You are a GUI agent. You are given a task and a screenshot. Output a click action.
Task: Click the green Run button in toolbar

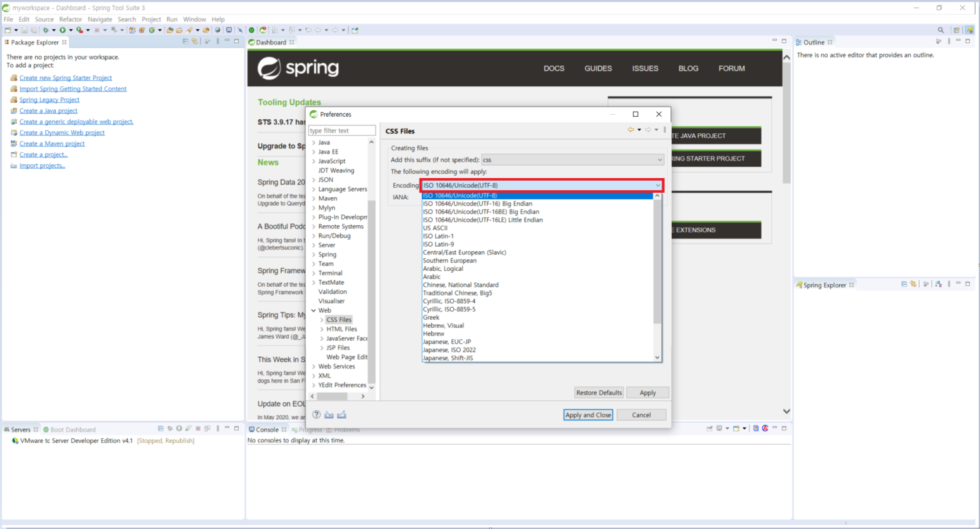point(62,30)
